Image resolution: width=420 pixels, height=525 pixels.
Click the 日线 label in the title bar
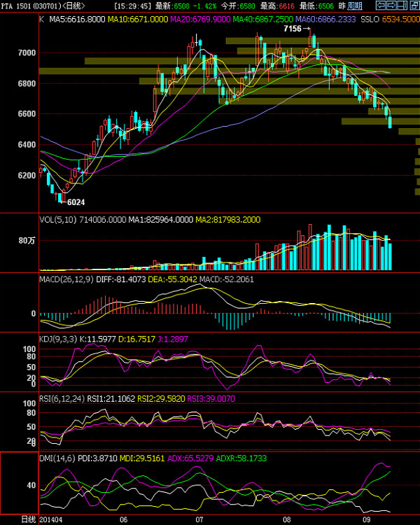point(73,6)
